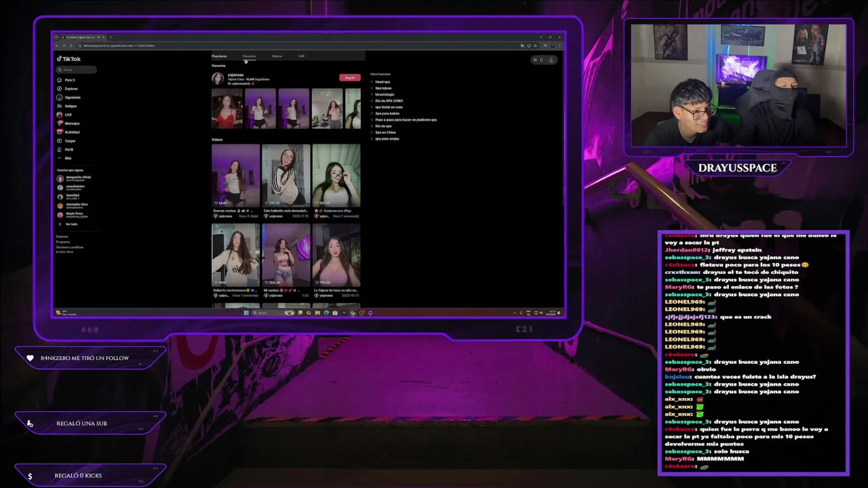This screenshot has width=868, height=488.
Task: Bookmark this page with the star icon
Action: [535, 45]
